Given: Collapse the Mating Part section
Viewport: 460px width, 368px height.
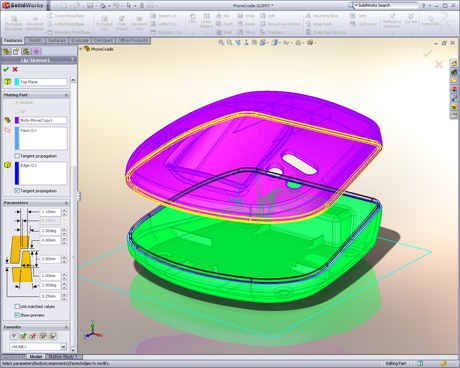Looking at the screenshot, I should [x=66, y=95].
